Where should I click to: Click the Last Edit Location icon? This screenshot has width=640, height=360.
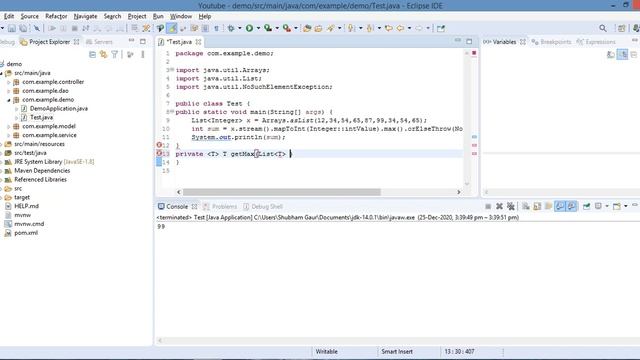point(389,28)
